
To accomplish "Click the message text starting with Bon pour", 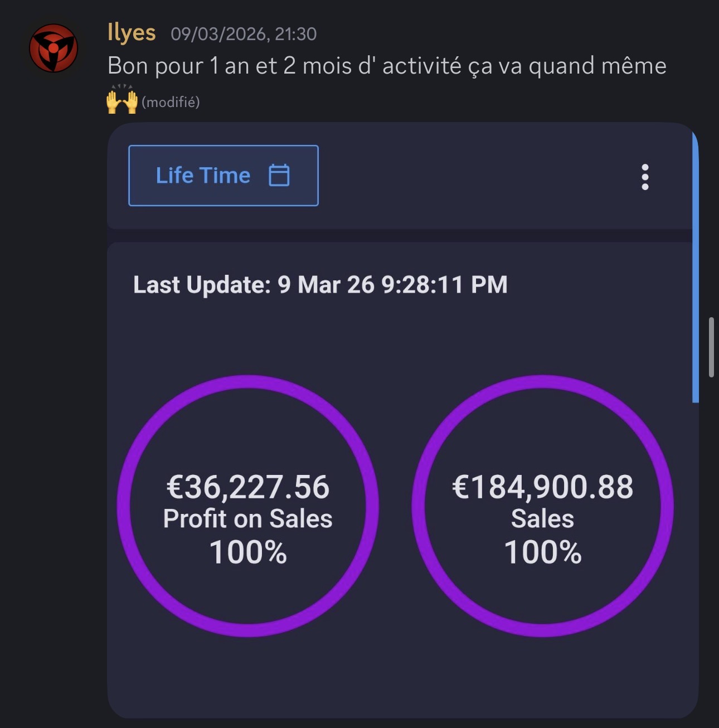I will point(387,66).
